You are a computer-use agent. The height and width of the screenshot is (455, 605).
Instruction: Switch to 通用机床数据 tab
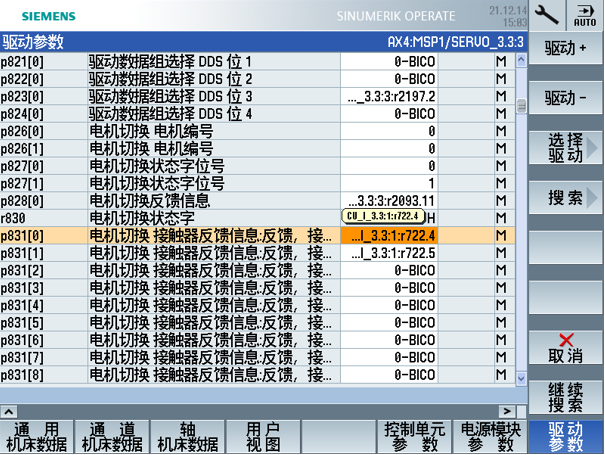pos(37,437)
